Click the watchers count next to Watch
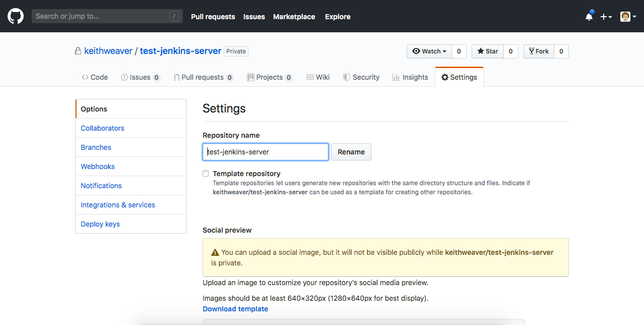Image resolution: width=644 pixels, height=325 pixels. click(459, 51)
